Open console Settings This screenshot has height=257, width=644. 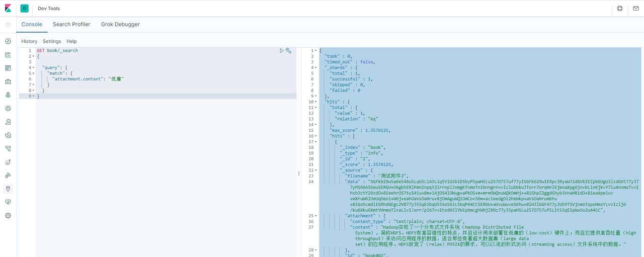coord(52,41)
